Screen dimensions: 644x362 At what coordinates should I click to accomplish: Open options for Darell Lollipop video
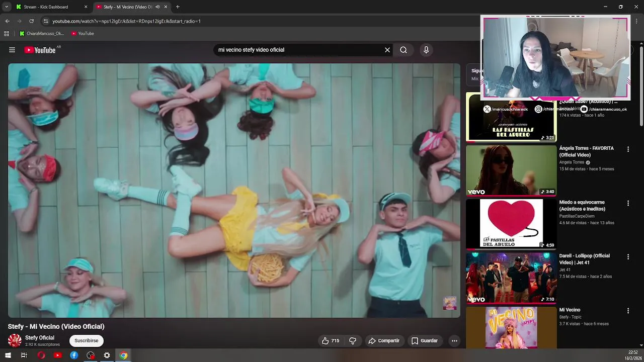coord(628,257)
